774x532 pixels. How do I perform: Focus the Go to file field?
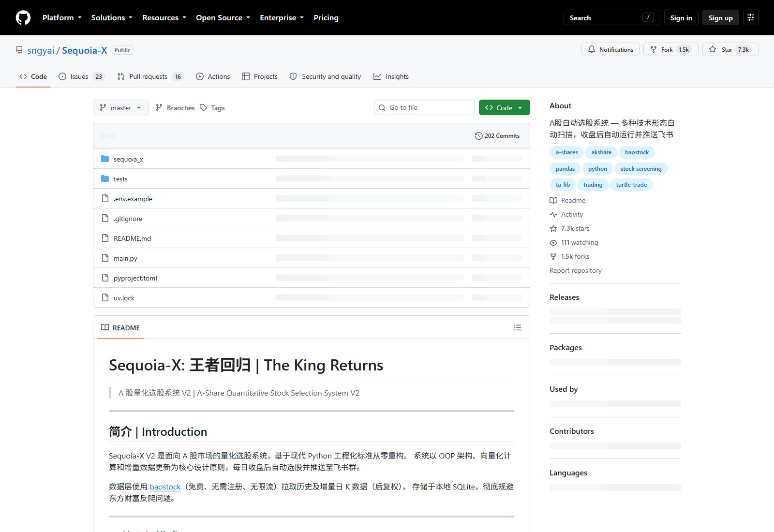[424, 107]
